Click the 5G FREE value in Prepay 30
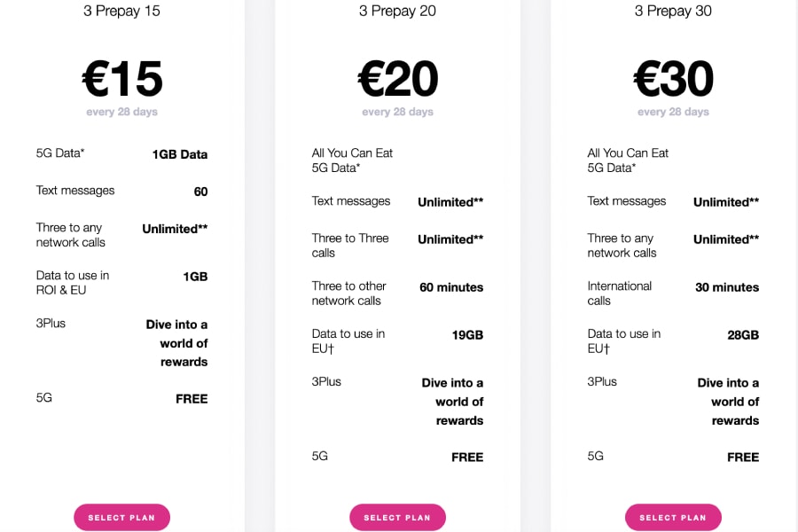The height and width of the screenshot is (532, 798). pos(743,458)
